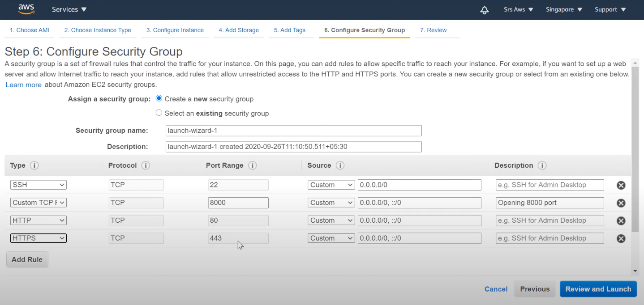This screenshot has height=305, width=644.
Task: Open the notifications bell icon
Action: pos(484,10)
